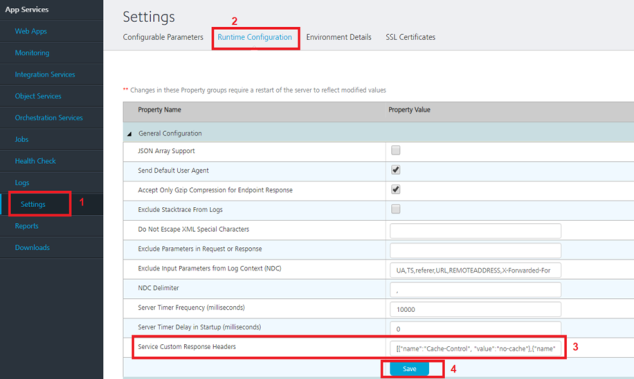Open Downloads in the sidebar
The image size is (634, 379).
tap(32, 248)
